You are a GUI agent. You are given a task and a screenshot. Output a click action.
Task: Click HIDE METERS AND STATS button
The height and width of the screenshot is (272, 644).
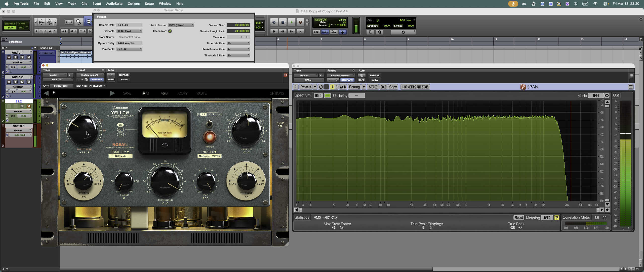point(415,87)
